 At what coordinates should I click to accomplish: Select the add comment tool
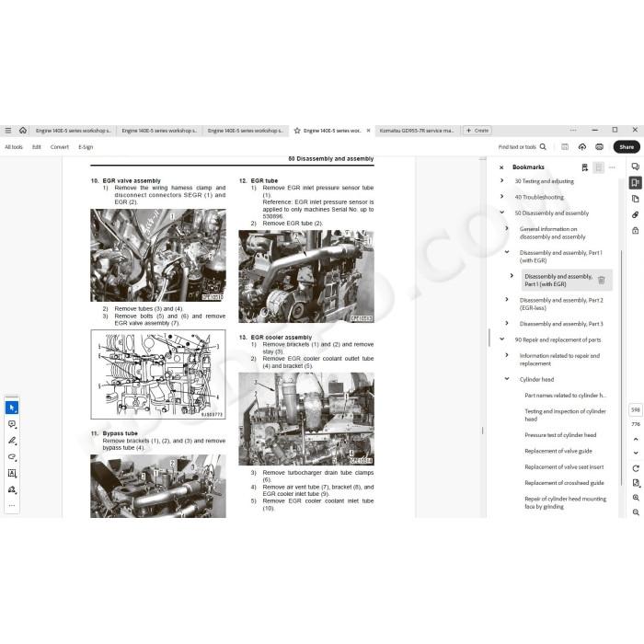click(12, 424)
